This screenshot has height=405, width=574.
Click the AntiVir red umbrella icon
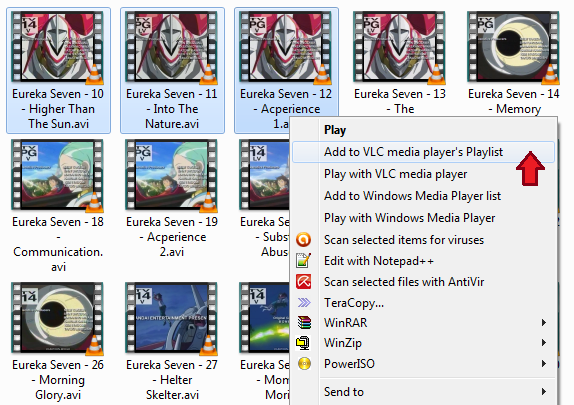304,282
